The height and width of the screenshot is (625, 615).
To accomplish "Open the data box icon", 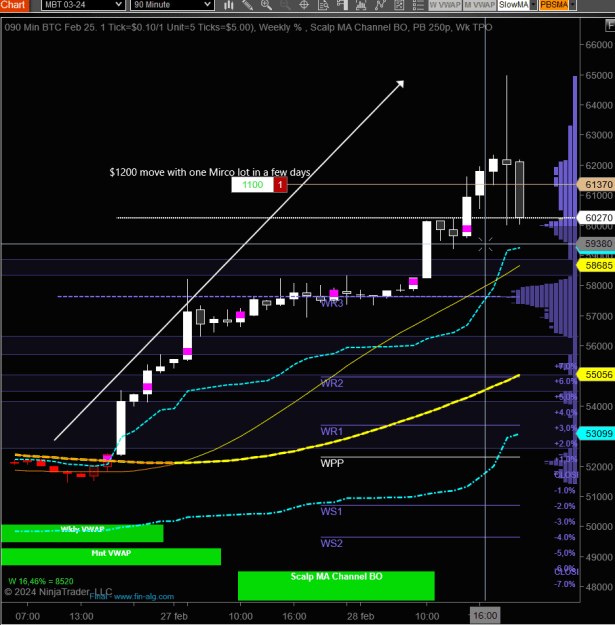I will 323,5.
